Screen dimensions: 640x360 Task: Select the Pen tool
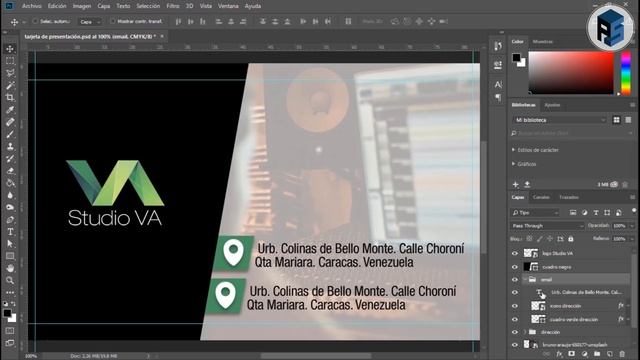click(x=10, y=220)
